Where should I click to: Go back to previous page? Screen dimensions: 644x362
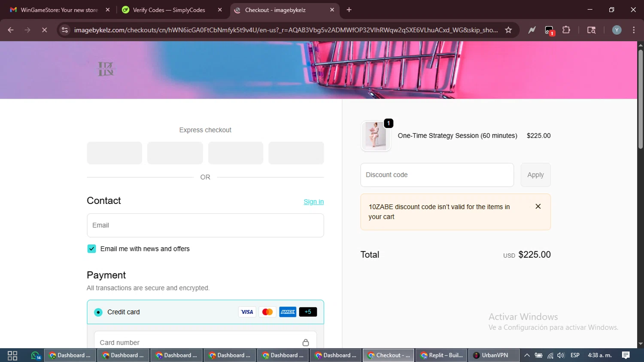pos(11,30)
